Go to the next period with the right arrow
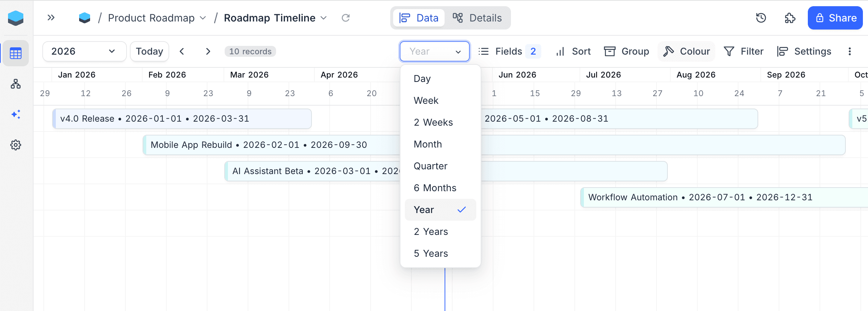This screenshot has height=311, width=868. coord(208,51)
